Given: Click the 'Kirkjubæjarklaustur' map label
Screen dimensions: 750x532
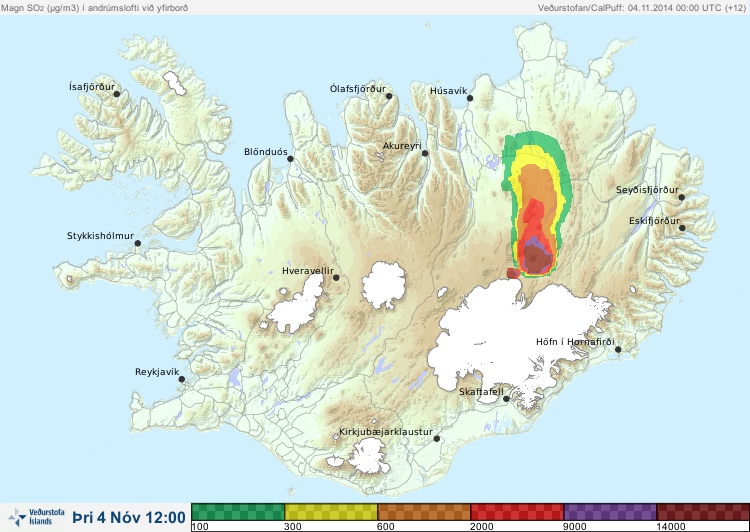Looking at the screenshot, I should [x=386, y=432].
